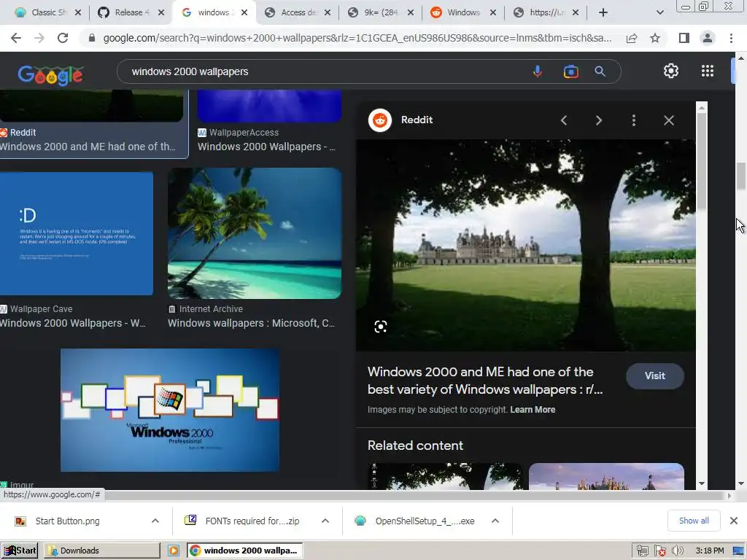The height and width of the screenshot is (560, 747).
Task: Go to Google home via holiday logo
Action: (50, 75)
